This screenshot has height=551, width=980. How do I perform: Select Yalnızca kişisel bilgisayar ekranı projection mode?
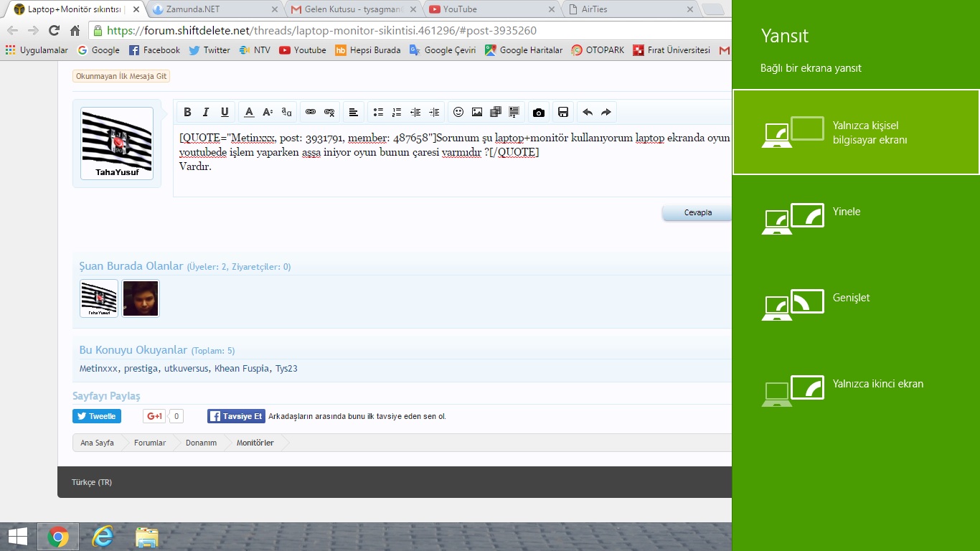point(856,132)
